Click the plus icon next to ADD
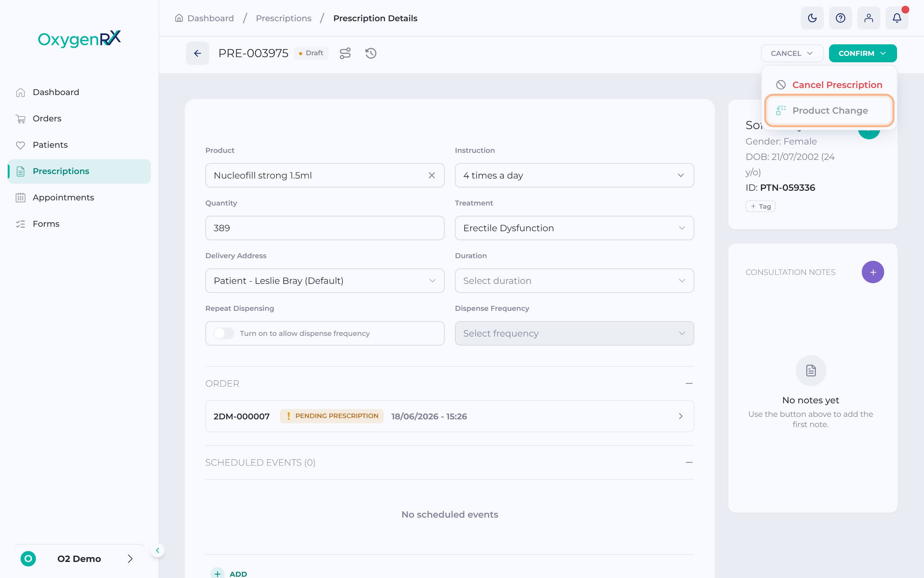924x578 pixels. pos(218,574)
